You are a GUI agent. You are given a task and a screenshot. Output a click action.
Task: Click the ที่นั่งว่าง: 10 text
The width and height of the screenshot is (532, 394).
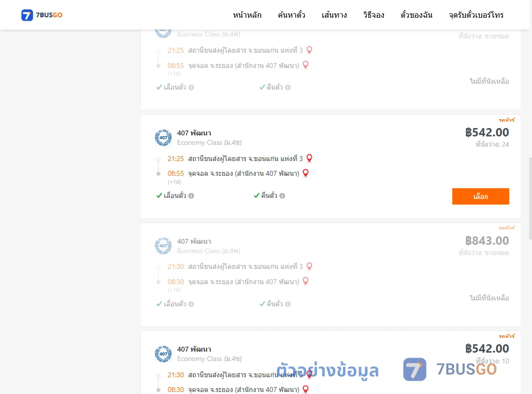pyautogui.click(x=492, y=361)
